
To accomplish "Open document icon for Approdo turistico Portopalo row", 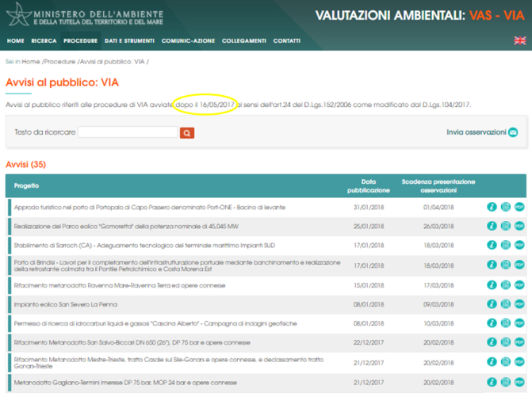I will click(x=506, y=207).
